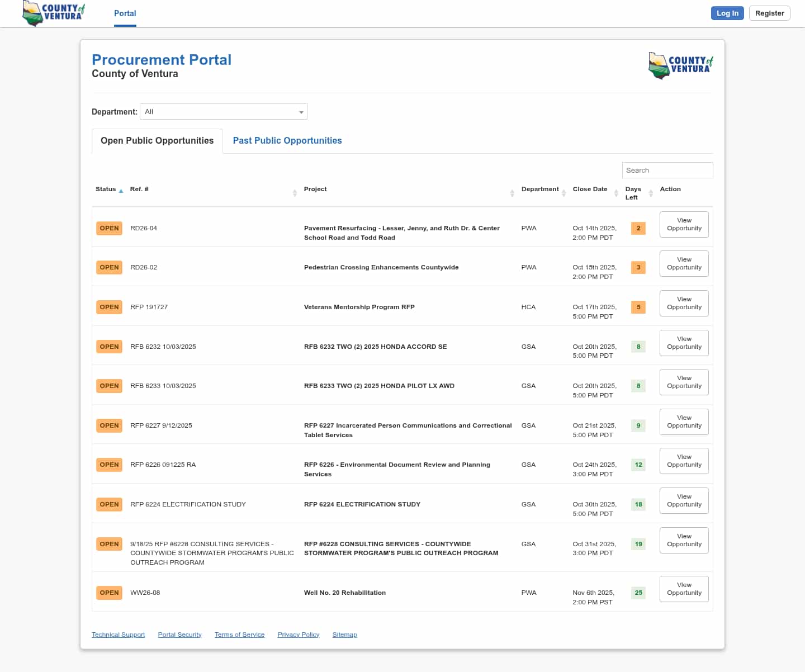Image resolution: width=805 pixels, height=672 pixels.
Task: Sort by Project column arrows
Action: (x=512, y=193)
